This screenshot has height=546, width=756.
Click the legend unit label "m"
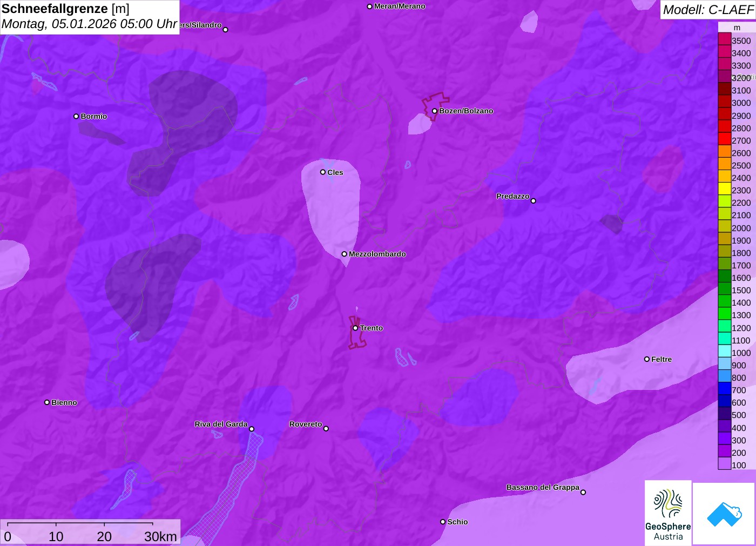[x=737, y=28]
